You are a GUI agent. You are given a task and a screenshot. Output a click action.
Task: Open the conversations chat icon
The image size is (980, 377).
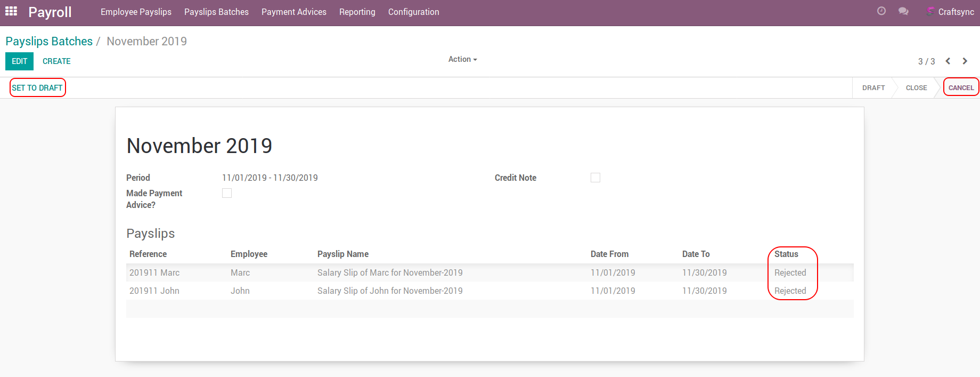click(903, 11)
